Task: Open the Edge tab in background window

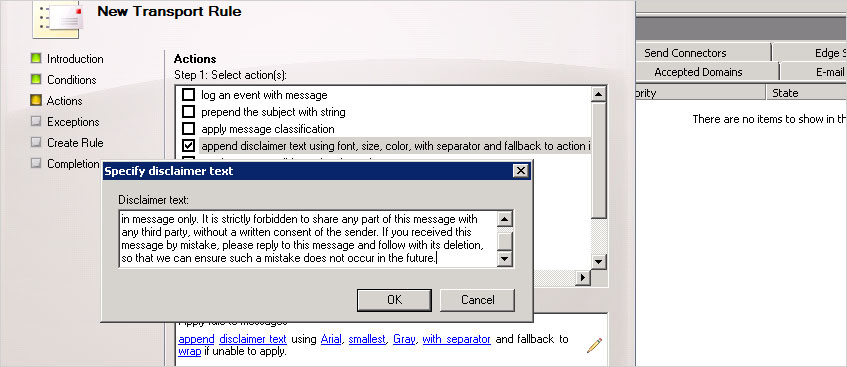Action: [x=810, y=52]
